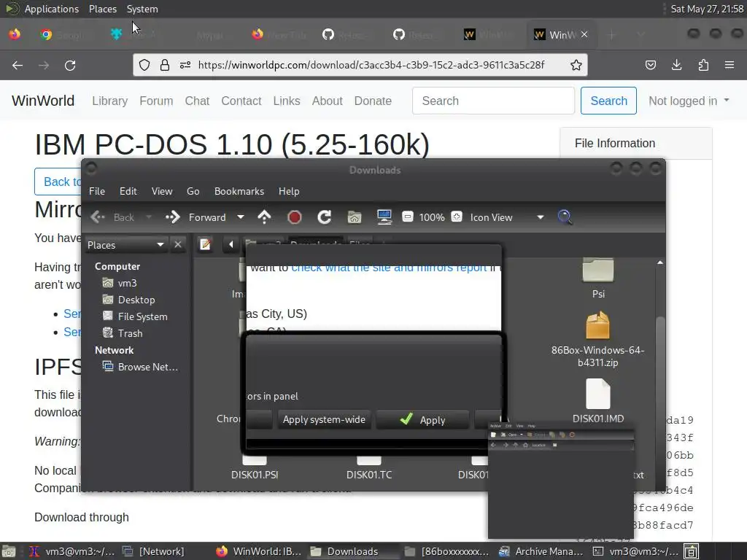
Task: Toggle location edit mode pencil icon
Action: click(x=205, y=244)
